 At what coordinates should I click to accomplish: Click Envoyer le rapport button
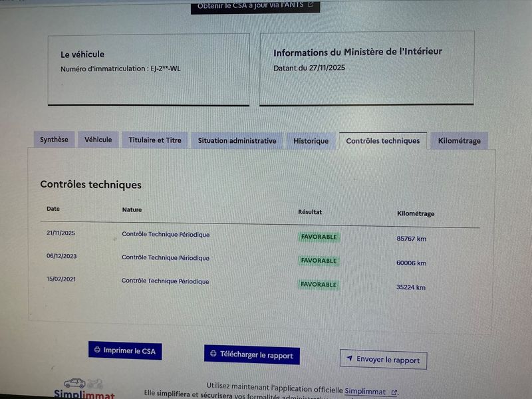point(383,360)
